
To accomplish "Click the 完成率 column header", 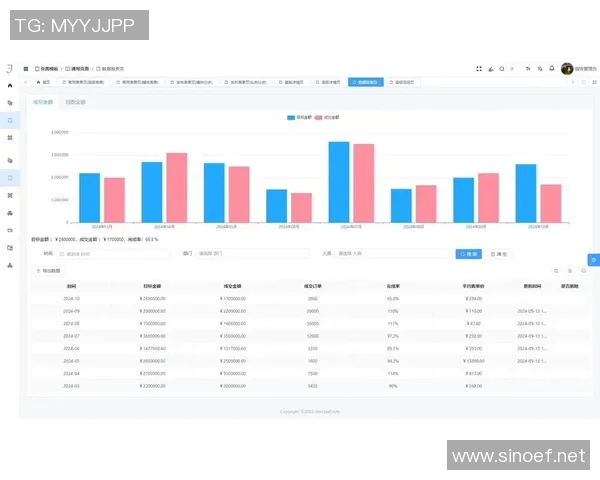I will 393,286.
